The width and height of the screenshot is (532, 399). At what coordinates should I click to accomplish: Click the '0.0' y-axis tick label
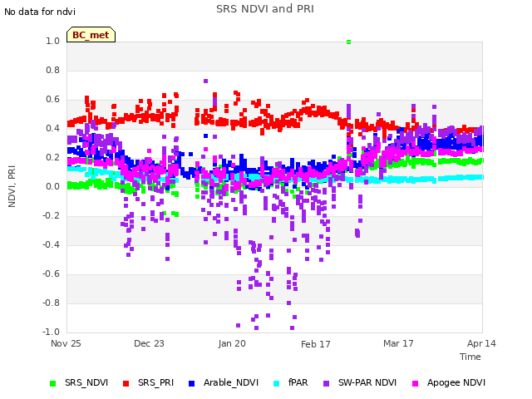pyautogui.click(x=52, y=186)
